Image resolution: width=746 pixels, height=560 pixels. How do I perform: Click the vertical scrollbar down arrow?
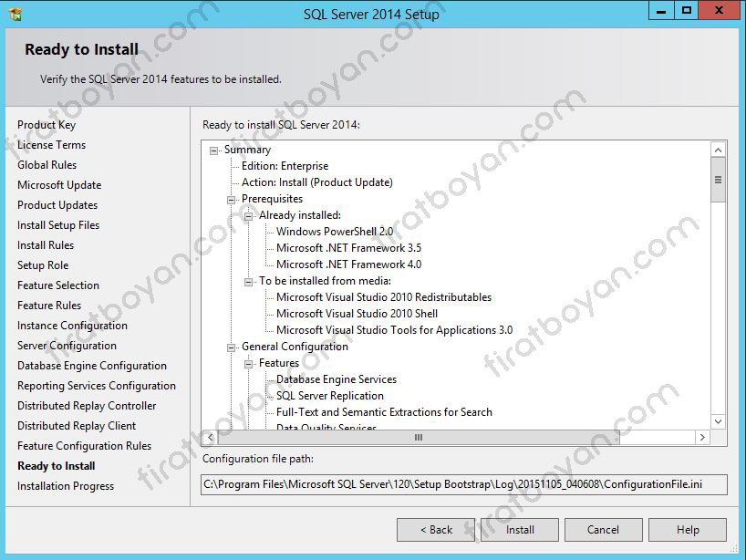[x=718, y=421]
